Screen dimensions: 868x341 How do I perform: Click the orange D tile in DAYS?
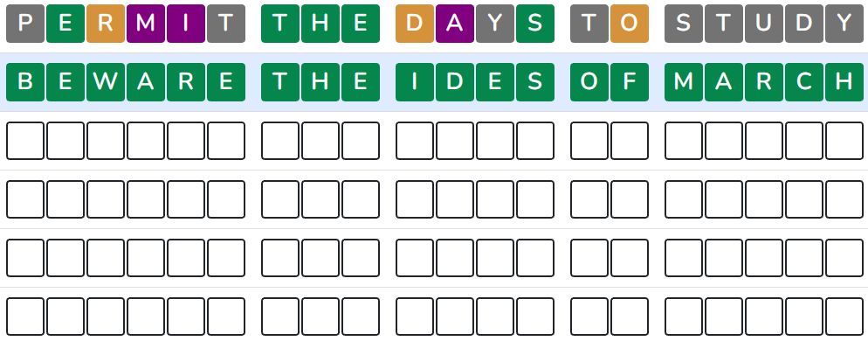pos(415,24)
